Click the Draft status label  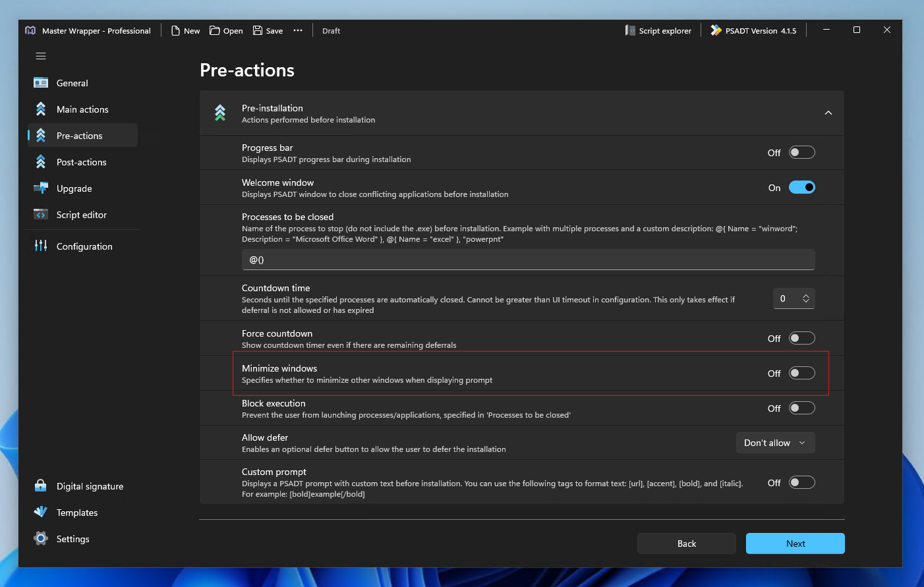(331, 31)
